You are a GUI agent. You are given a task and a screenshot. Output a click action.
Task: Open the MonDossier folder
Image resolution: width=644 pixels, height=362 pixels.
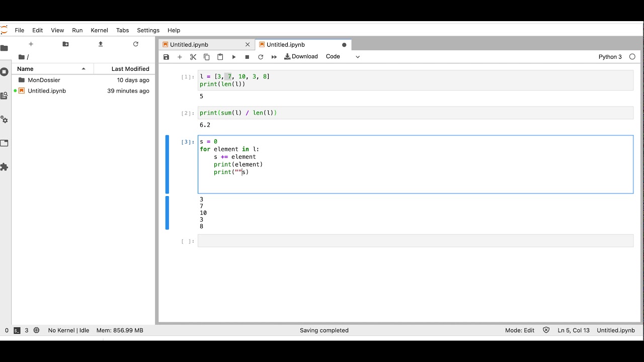[44, 79]
